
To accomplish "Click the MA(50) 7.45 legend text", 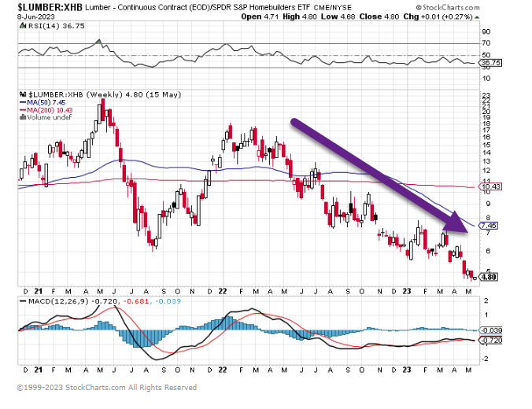I will (46, 102).
